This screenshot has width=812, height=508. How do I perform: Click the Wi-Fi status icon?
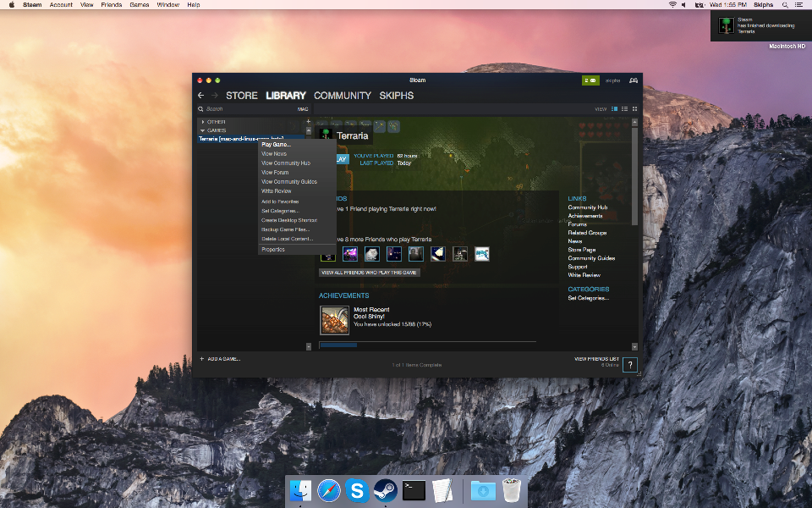click(x=672, y=5)
